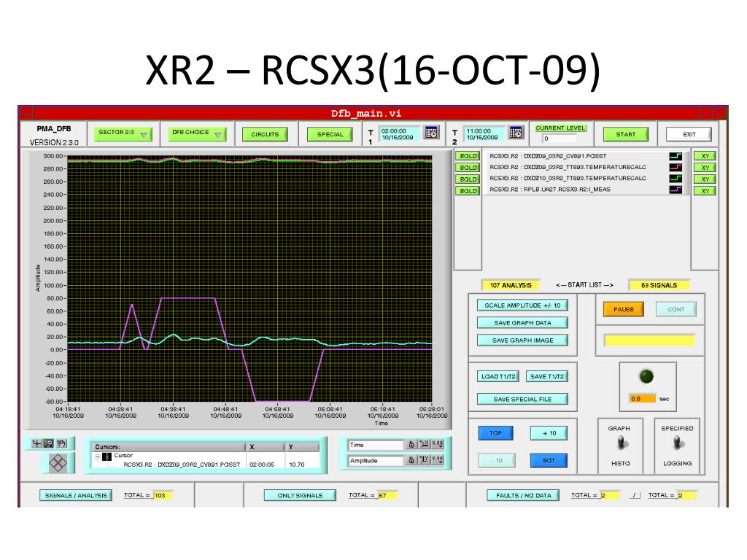This screenshot has height=560, width=747.
Task: Click SAVE SPECIAL FILE
Action: click(x=522, y=399)
